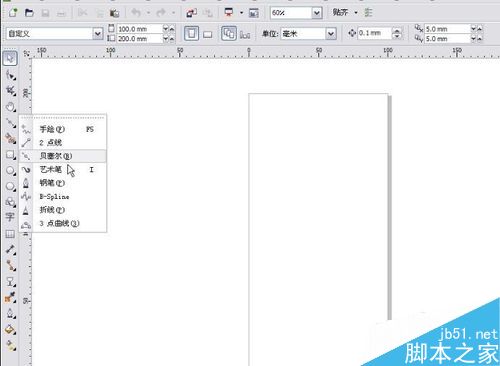Click the page width spinner arrows
The height and width of the screenshot is (366, 500).
(x=168, y=29)
